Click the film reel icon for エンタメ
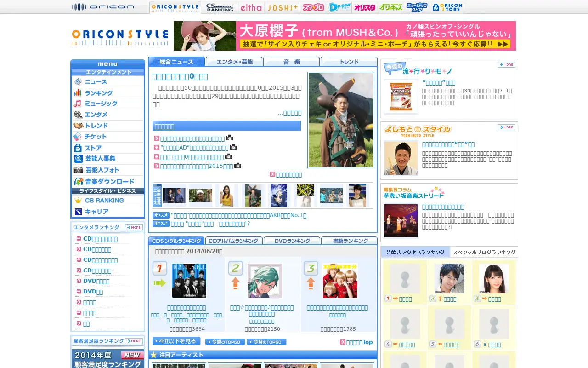Viewport: 588px width, 368px height. (x=78, y=115)
